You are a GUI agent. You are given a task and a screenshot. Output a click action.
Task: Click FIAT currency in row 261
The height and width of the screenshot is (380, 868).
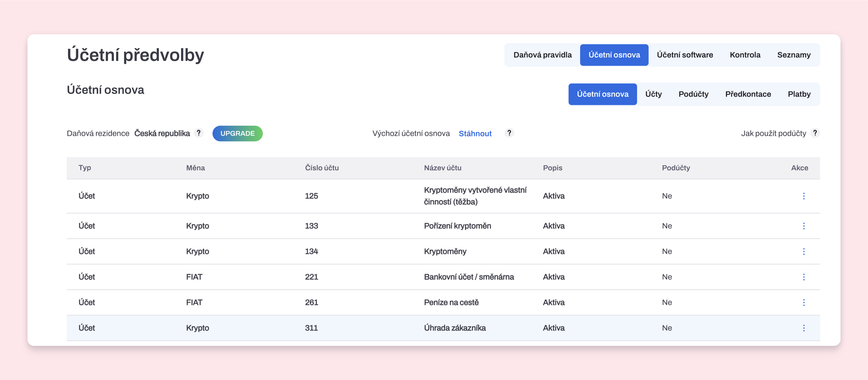[194, 302]
